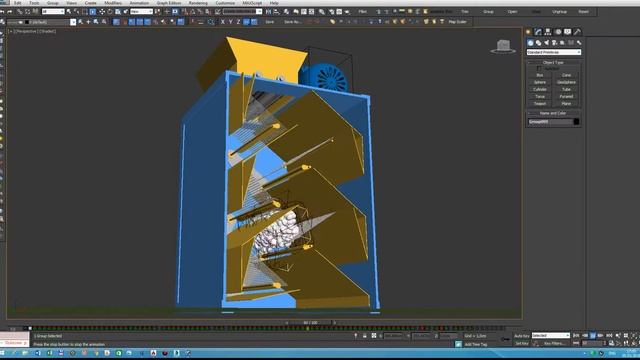This screenshot has height=360, width=640.
Task: Click the Box primitive button
Action: click(540, 75)
